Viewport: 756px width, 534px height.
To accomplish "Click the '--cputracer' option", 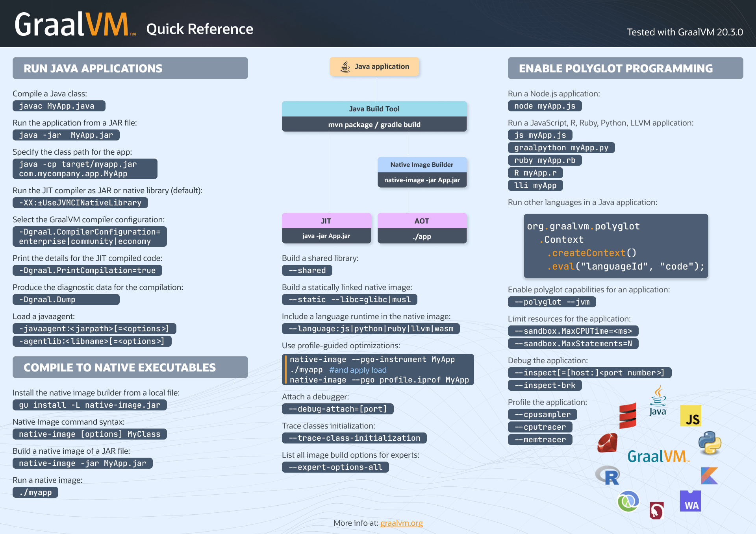I will (x=540, y=427).
